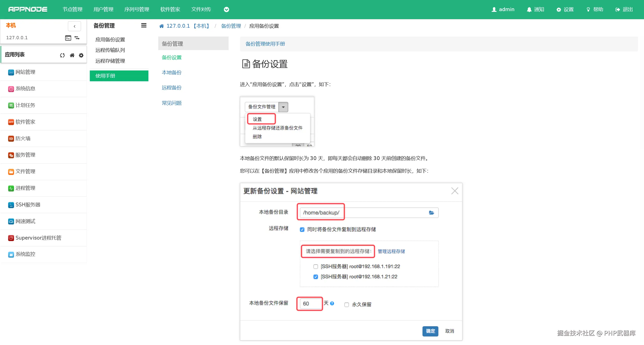
Task: Open app list settings gear icon
Action: (x=81, y=55)
